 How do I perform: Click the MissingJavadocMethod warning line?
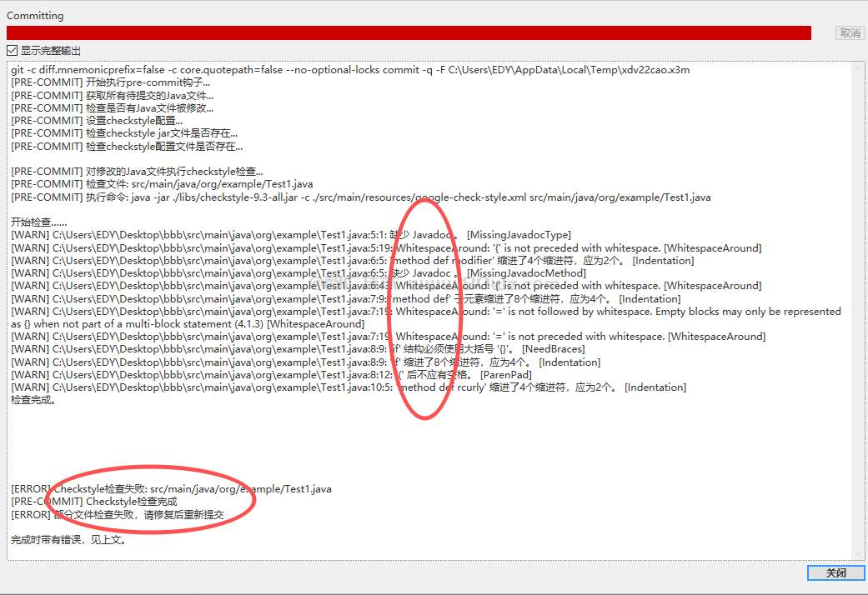298,273
